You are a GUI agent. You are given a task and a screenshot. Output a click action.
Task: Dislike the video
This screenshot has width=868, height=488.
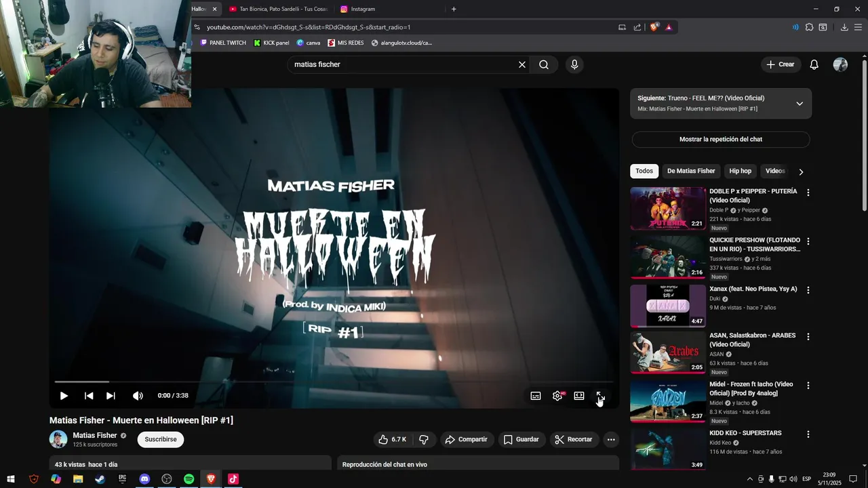coord(424,439)
